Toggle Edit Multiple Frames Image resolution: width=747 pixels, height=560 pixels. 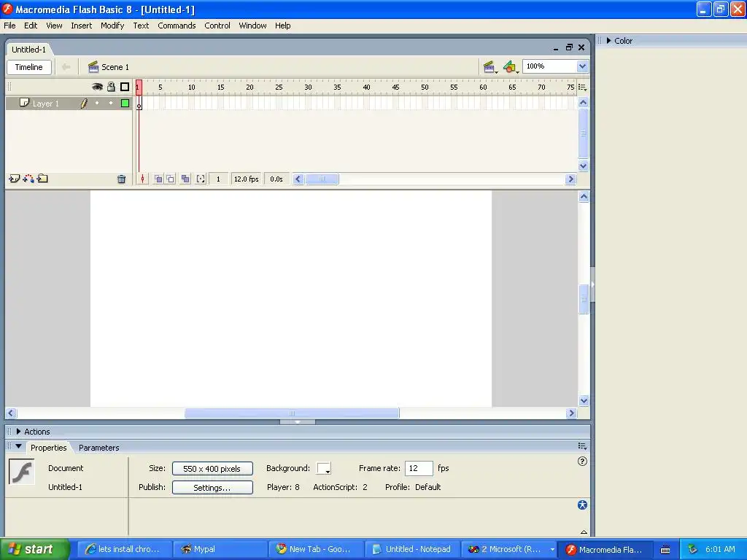pyautogui.click(x=186, y=179)
